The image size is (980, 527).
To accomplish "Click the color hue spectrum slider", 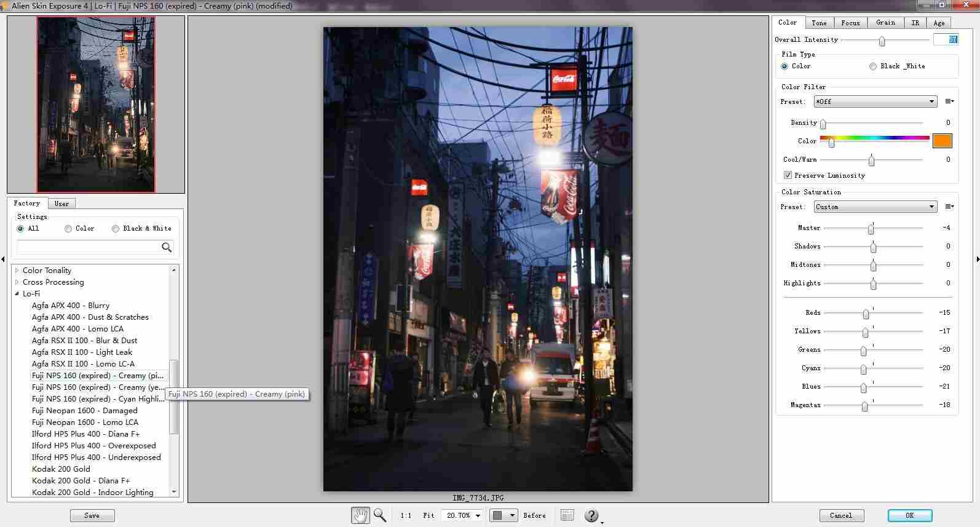I will [x=874, y=138].
